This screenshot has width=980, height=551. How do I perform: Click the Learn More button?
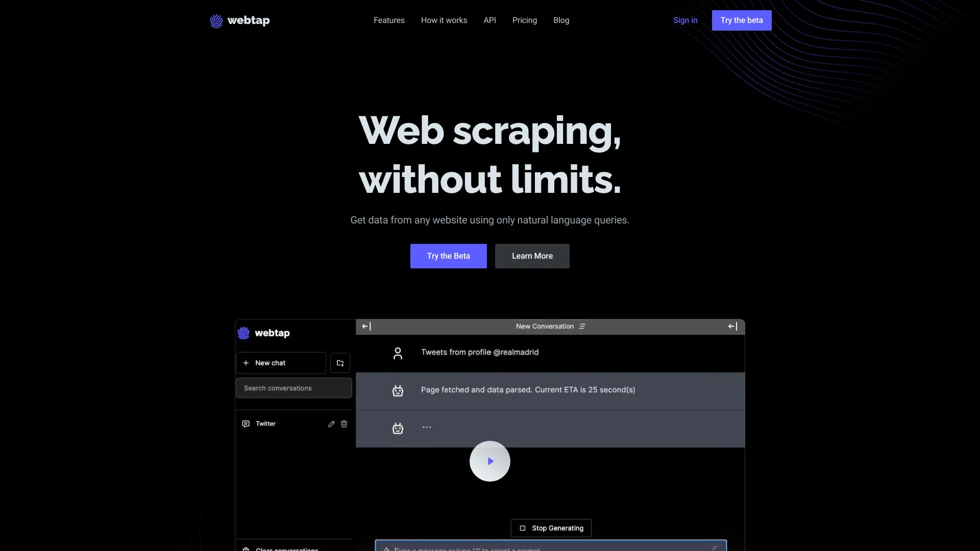click(532, 256)
